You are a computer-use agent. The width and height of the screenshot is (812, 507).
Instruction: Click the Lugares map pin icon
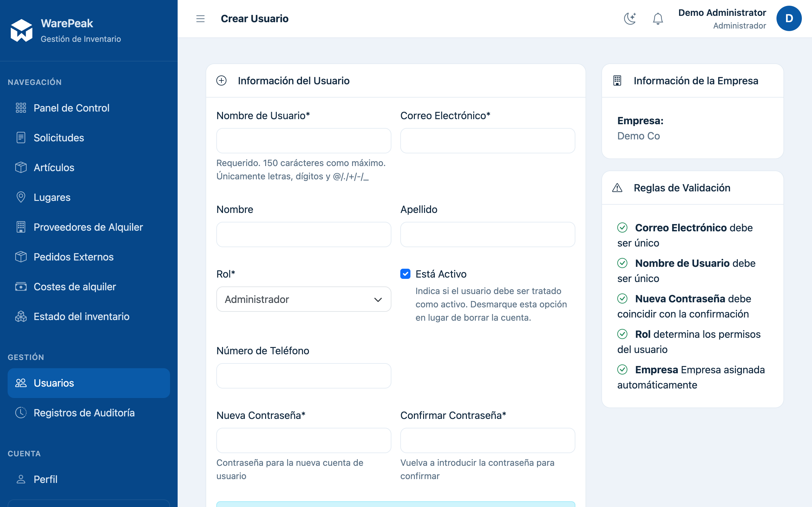(x=21, y=197)
